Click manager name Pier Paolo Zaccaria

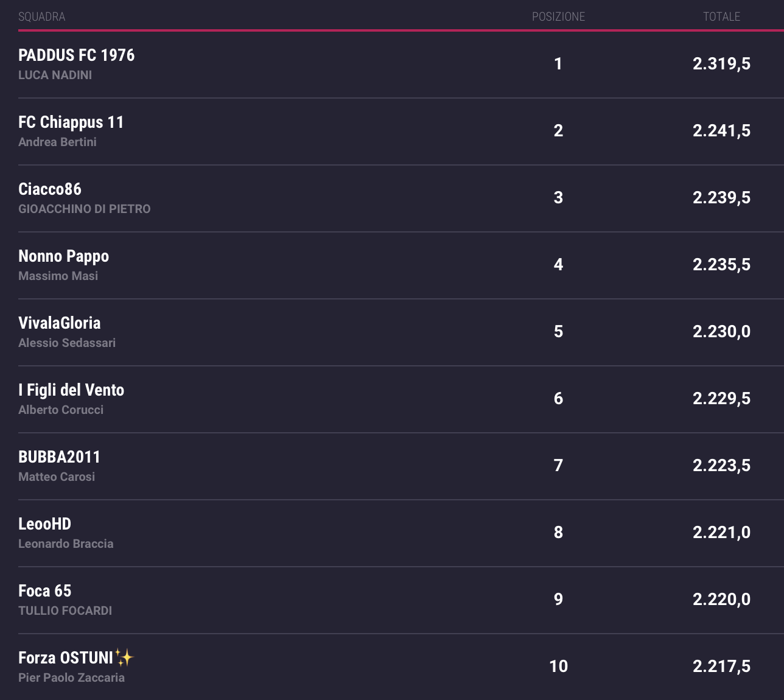(x=72, y=678)
